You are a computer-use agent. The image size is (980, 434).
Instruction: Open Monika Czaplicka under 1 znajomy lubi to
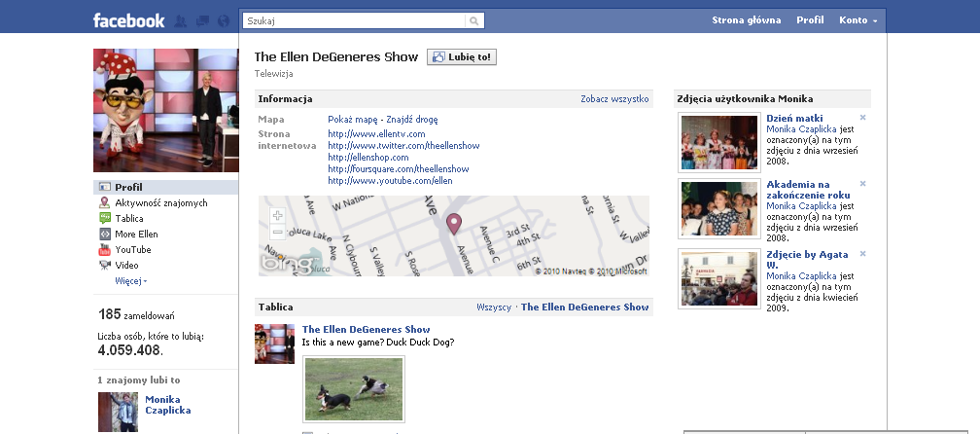click(x=167, y=405)
